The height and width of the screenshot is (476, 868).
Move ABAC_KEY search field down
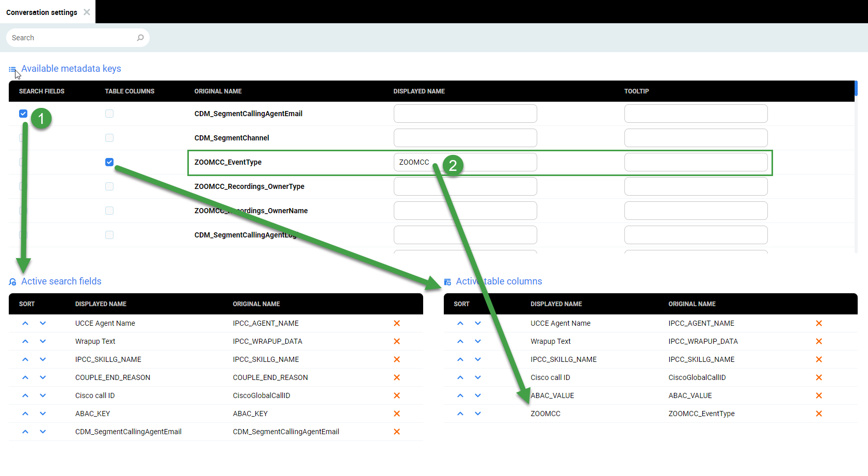tap(43, 414)
